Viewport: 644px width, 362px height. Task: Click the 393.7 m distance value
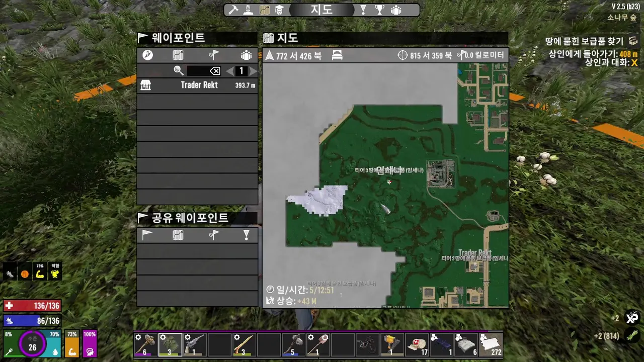(245, 85)
